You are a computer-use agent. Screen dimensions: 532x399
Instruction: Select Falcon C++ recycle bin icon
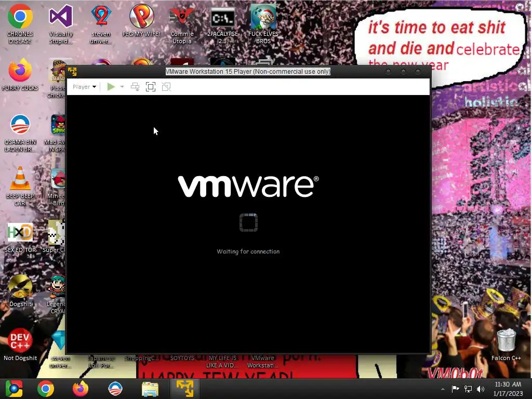coord(506,344)
